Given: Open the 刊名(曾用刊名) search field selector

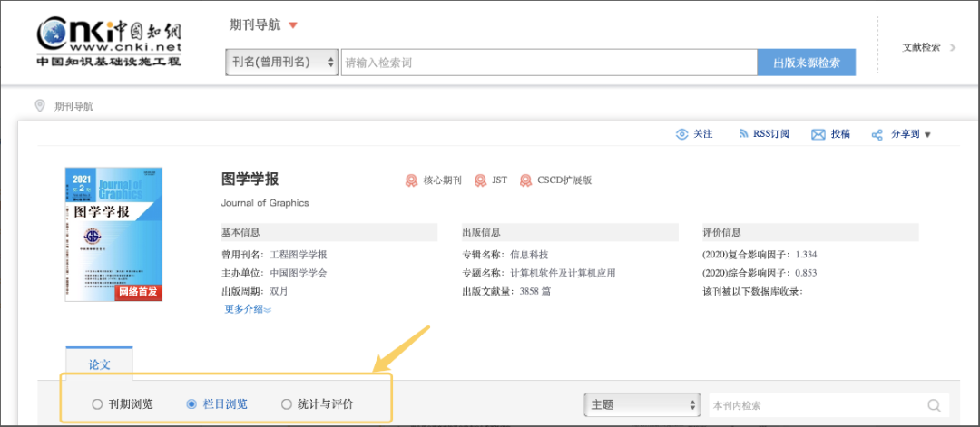Looking at the screenshot, I should [282, 63].
